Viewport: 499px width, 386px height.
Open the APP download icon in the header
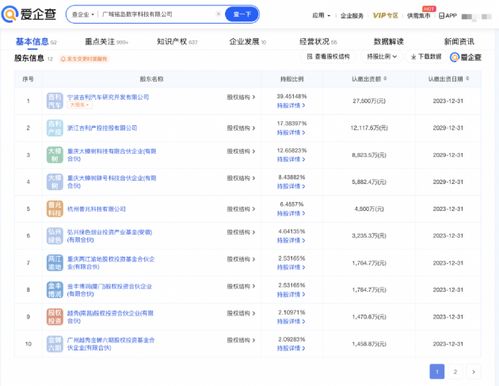[x=448, y=15]
